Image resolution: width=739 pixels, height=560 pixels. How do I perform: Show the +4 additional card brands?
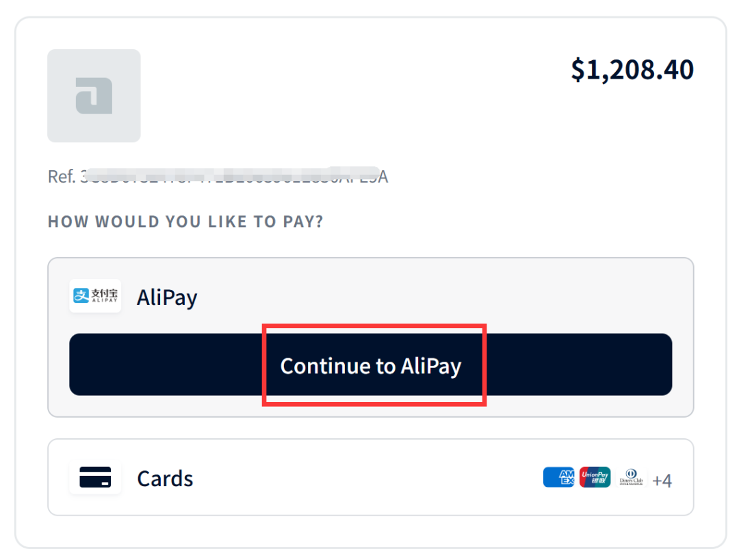pyautogui.click(x=662, y=481)
